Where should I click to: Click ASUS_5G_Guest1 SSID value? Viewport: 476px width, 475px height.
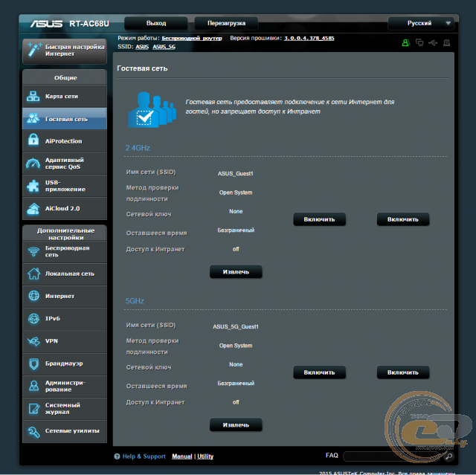point(236,326)
